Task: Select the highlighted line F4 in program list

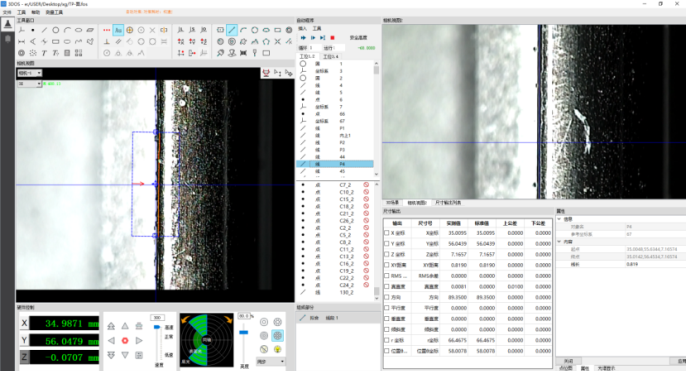Action: click(x=335, y=164)
